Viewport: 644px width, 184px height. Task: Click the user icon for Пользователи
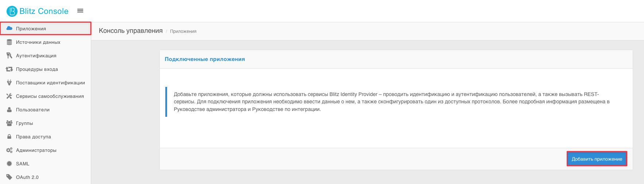click(9, 110)
